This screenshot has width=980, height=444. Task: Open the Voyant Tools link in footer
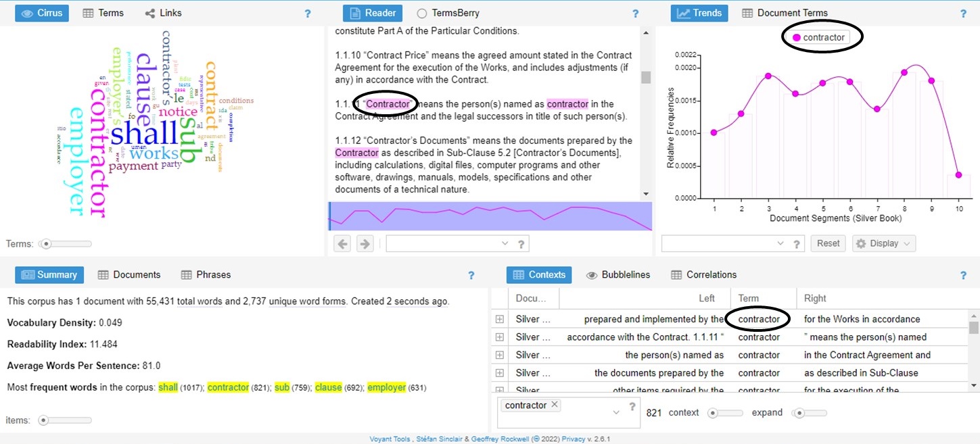click(390, 439)
